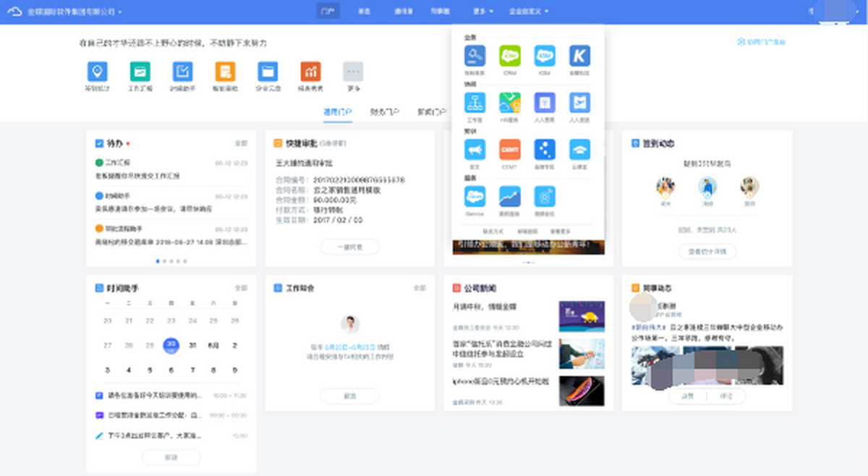Viewport: 868px width, 476px height.
Task: Expand the 企业自定义 dropdown in navigation bar
Action: pos(529,12)
